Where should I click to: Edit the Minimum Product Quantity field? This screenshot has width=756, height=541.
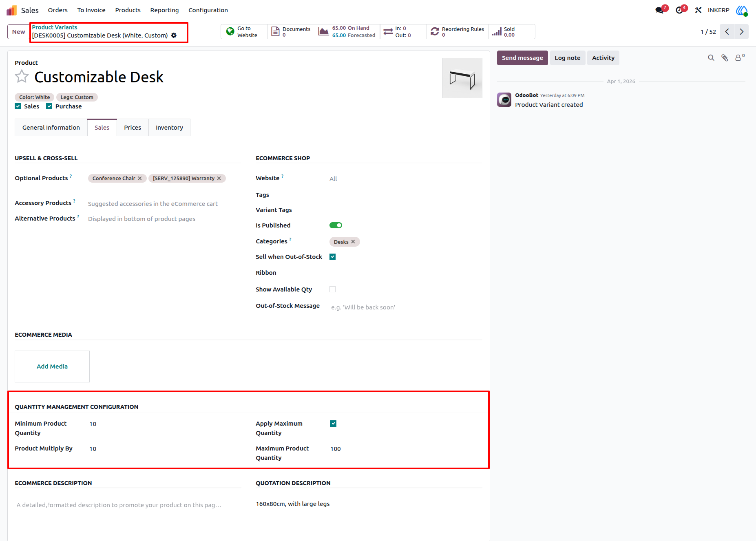[x=164, y=424]
